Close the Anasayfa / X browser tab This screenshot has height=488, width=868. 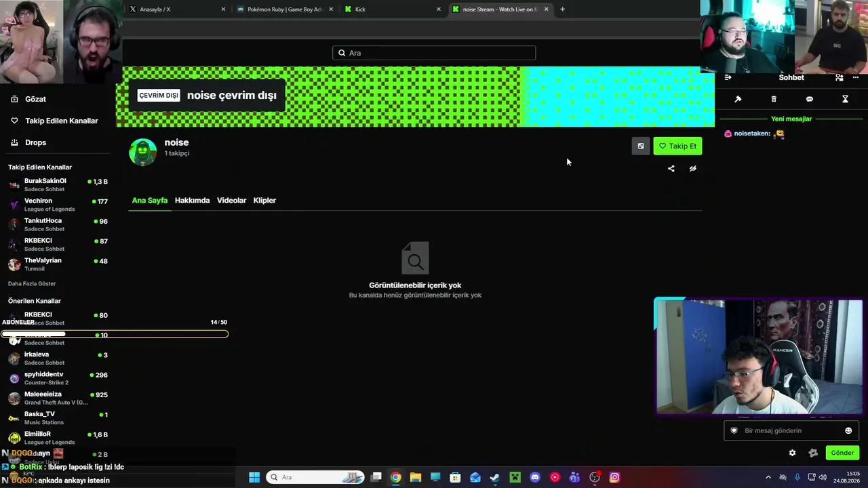[224, 9]
